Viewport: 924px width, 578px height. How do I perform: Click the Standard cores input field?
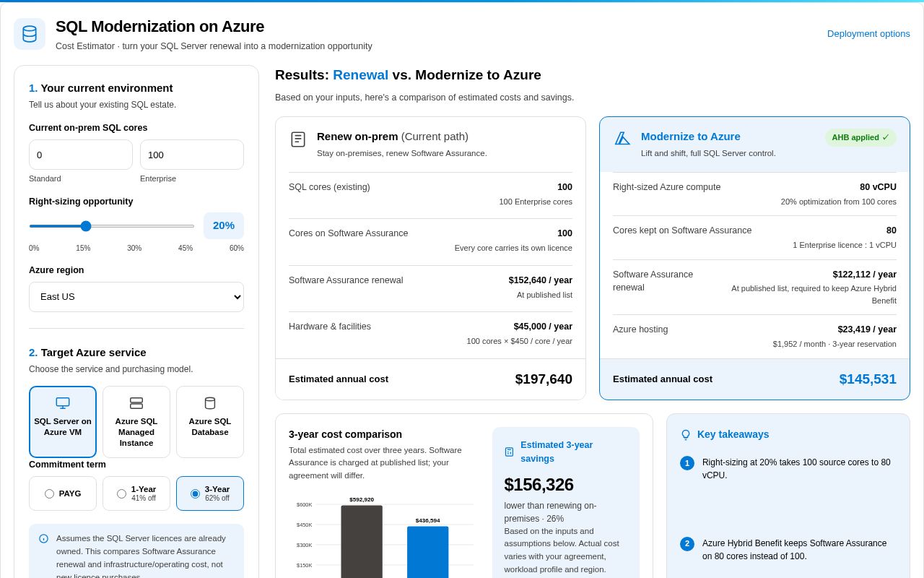point(81,155)
